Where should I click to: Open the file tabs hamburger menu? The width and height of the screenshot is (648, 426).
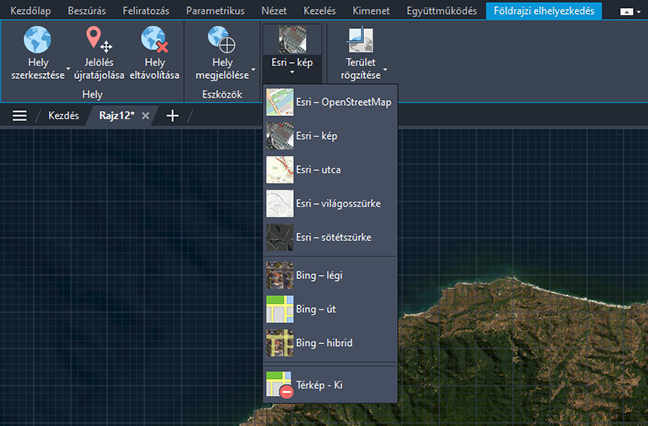pos(19,116)
